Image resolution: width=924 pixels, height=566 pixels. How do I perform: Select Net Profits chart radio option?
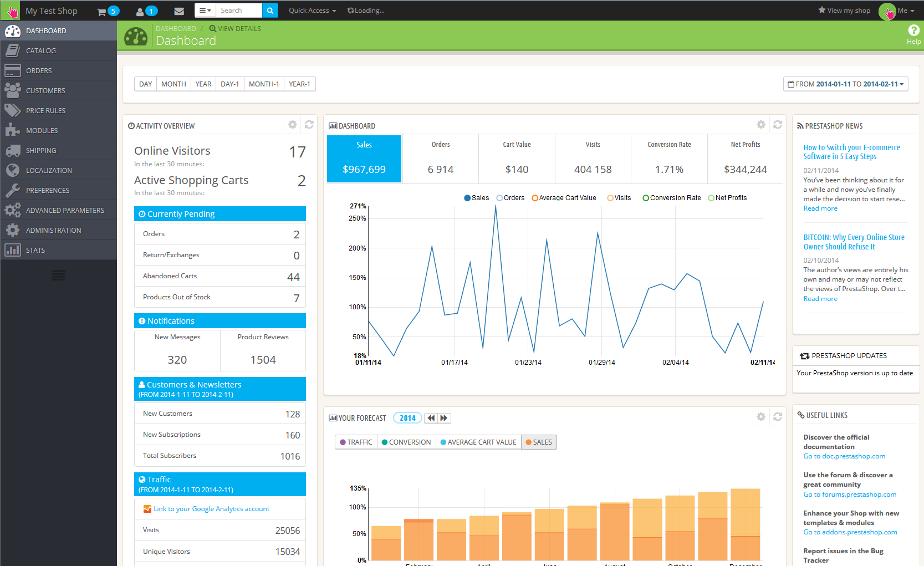point(711,198)
